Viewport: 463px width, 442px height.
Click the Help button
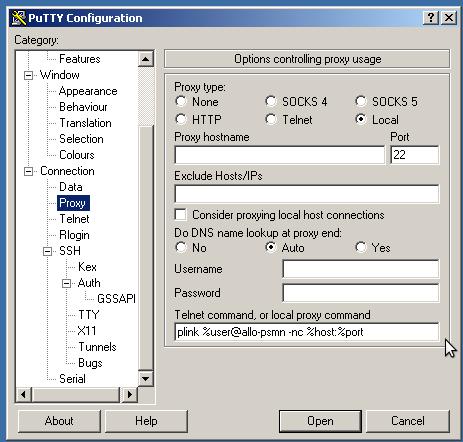point(146,421)
